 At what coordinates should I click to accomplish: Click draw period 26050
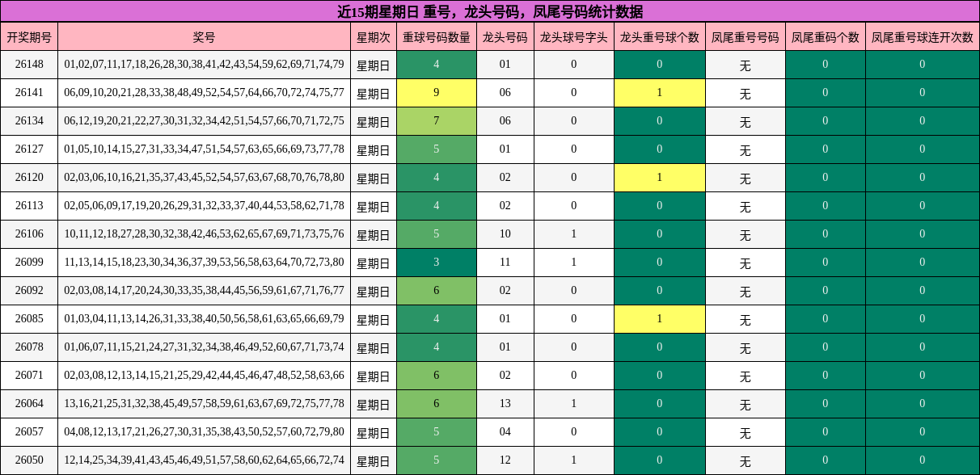tap(29, 460)
